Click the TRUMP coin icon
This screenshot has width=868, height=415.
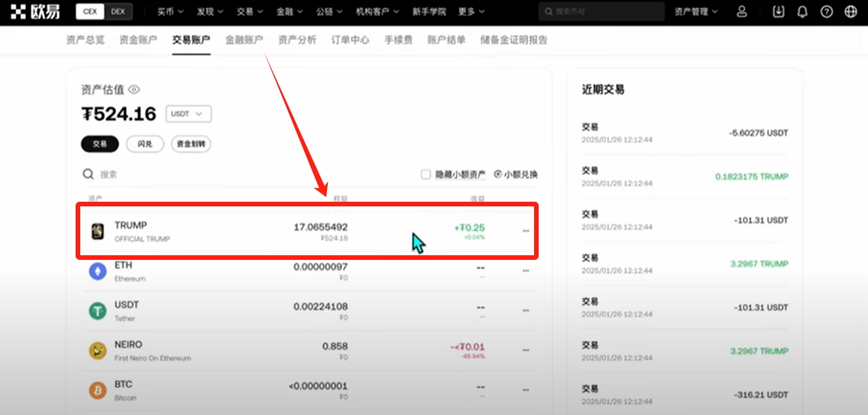pyautogui.click(x=98, y=232)
